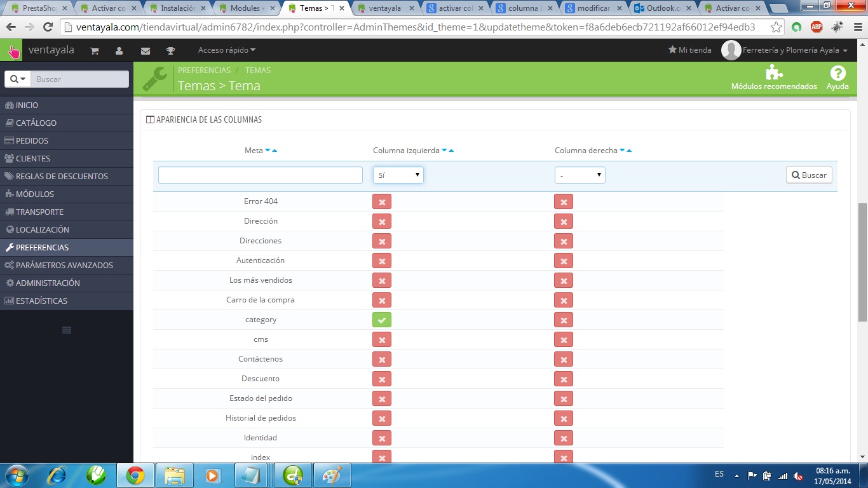Open Windows Start button
The height and width of the screenshot is (488, 868).
17,475
